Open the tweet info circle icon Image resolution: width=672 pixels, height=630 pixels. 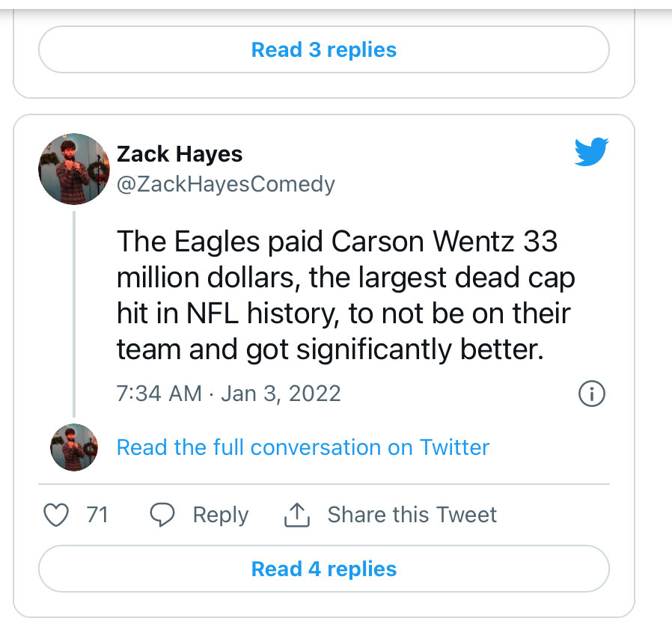point(592,394)
